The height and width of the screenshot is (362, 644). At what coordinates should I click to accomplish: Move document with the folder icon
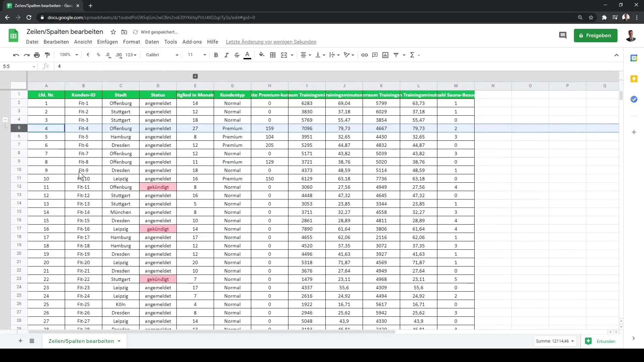pos(124,32)
